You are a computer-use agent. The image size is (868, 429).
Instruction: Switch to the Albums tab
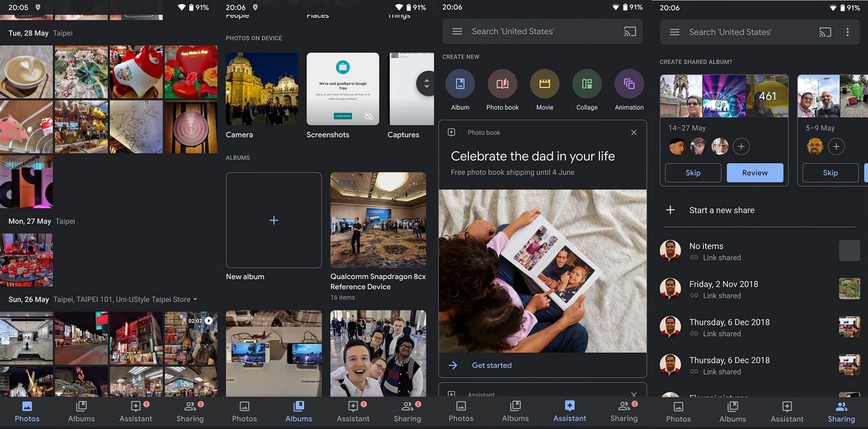(298, 411)
